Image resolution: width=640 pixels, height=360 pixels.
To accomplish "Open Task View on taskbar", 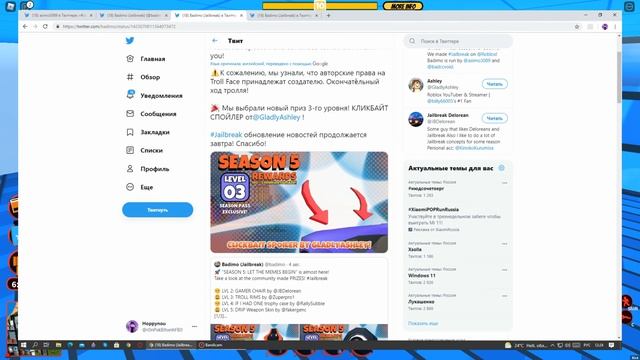I will (x=46, y=345).
